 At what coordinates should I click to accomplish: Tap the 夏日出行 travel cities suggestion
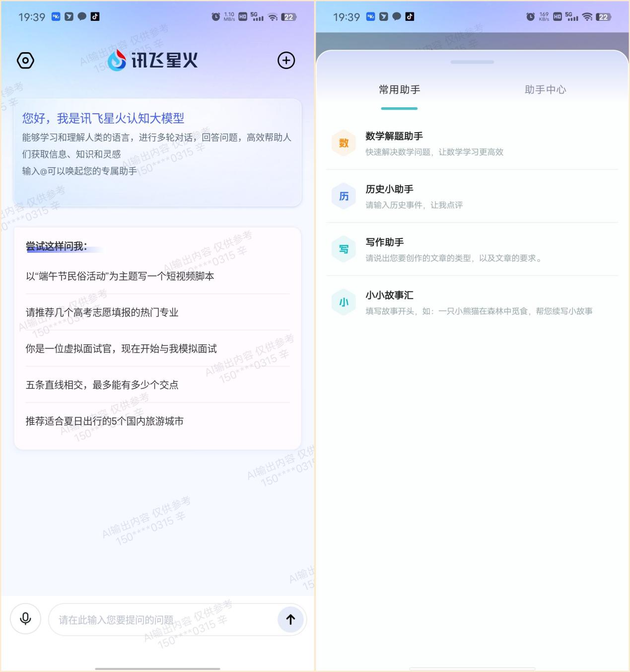pyautogui.click(x=157, y=421)
